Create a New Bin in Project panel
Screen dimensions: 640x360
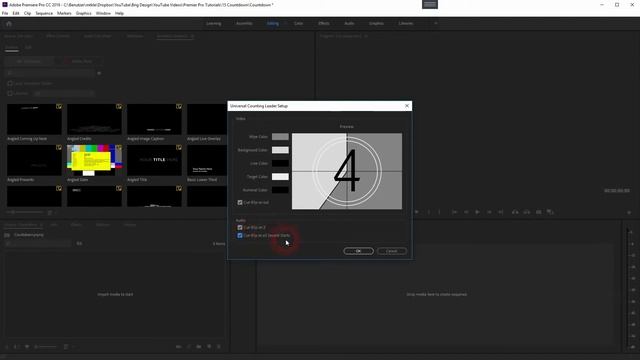pyautogui.click(x=199, y=347)
